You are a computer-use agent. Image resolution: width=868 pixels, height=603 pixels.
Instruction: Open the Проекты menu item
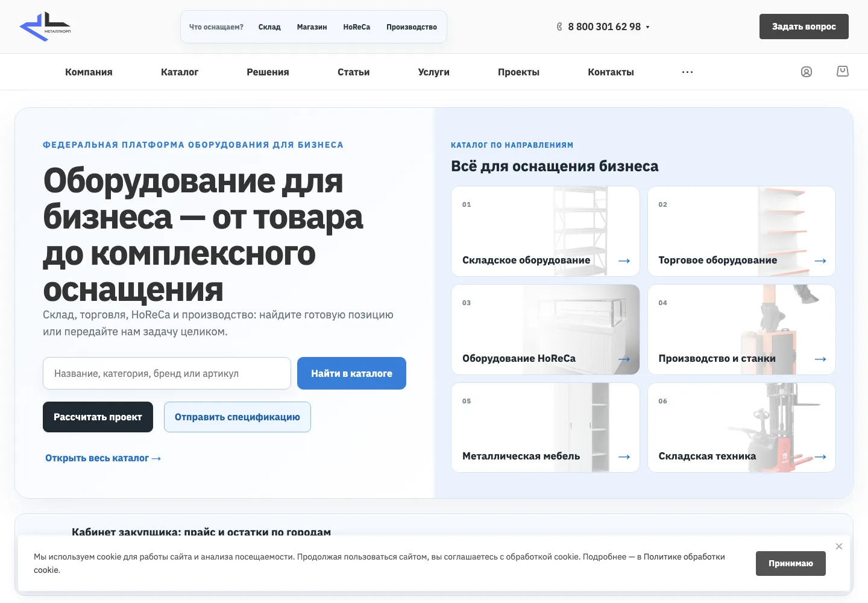pyautogui.click(x=518, y=72)
